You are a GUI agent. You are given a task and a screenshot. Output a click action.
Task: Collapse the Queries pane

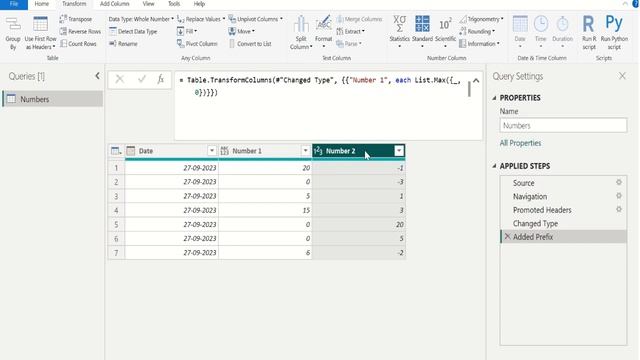pos(97,76)
